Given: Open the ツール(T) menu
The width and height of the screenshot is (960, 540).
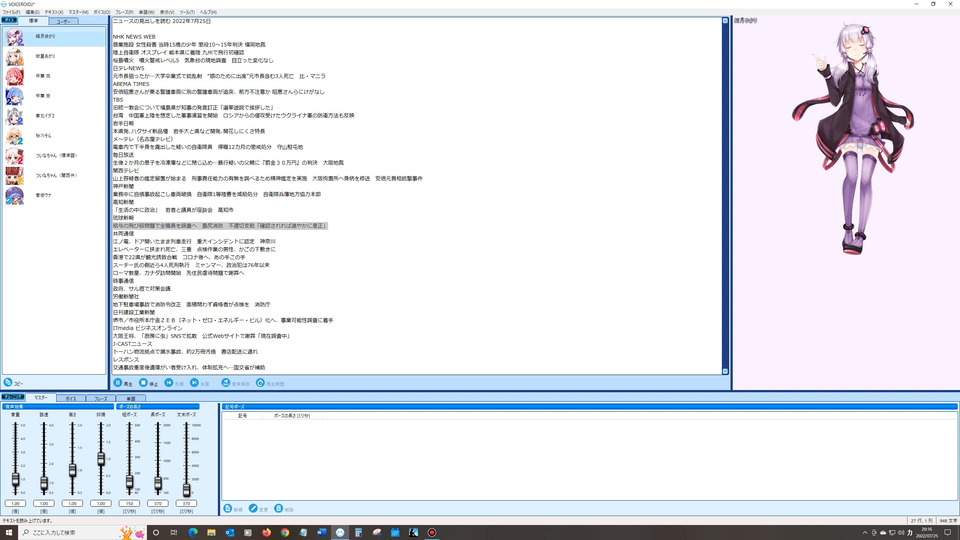Looking at the screenshot, I should point(187,12).
